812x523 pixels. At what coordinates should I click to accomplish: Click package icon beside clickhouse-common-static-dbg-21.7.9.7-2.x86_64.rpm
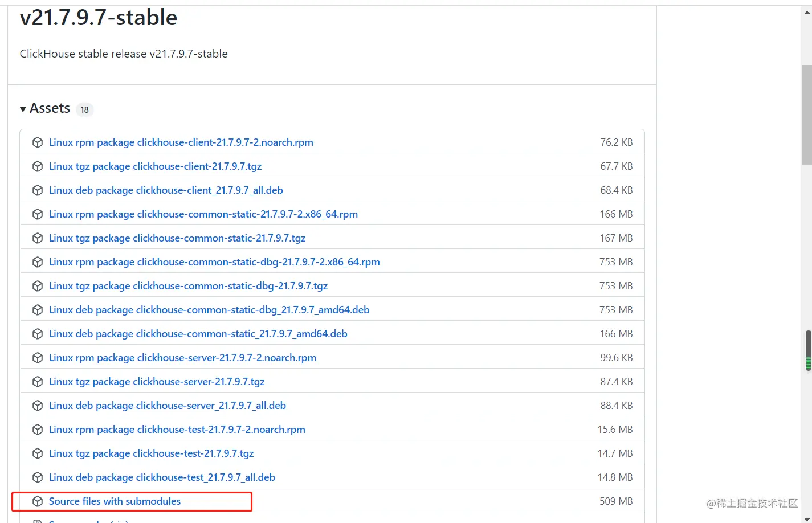point(38,262)
